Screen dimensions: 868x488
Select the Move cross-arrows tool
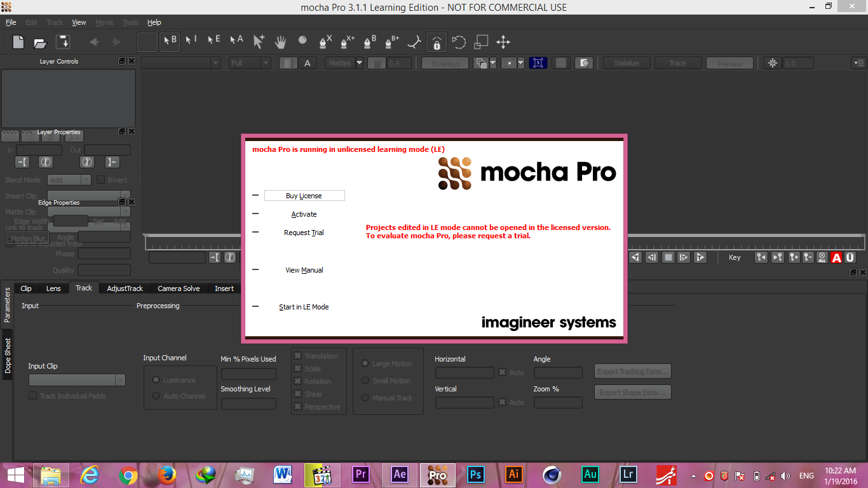[x=503, y=42]
